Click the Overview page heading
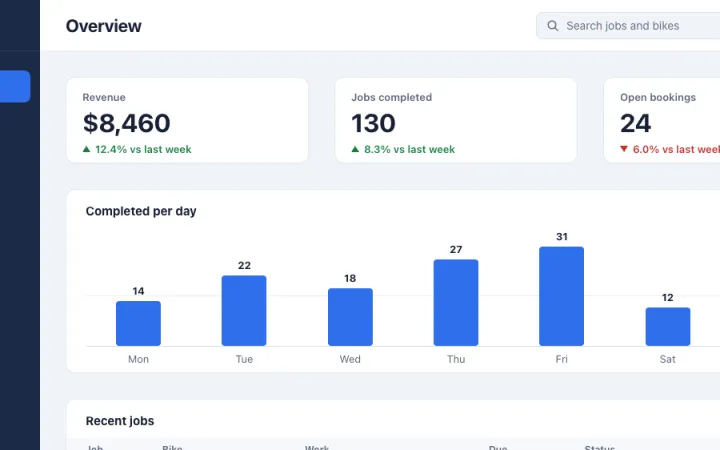Image resolution: width=720 pixels, height=450 pixels. pyautogui.click(x=103, y=26)
